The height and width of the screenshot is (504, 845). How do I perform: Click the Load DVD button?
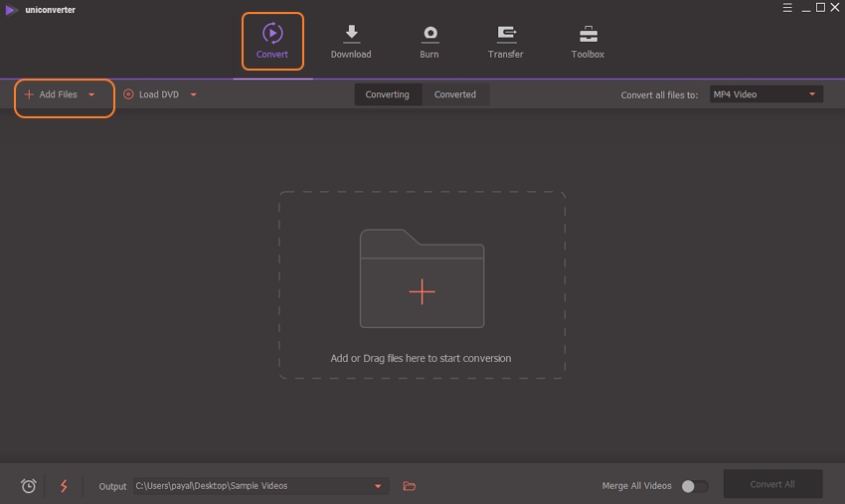pos(152,94)
